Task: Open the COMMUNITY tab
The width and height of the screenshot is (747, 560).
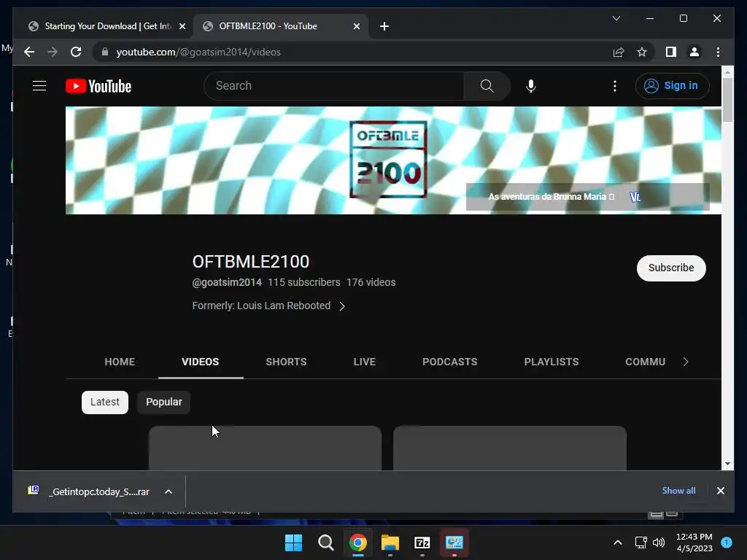Action: tap(645, 362)
